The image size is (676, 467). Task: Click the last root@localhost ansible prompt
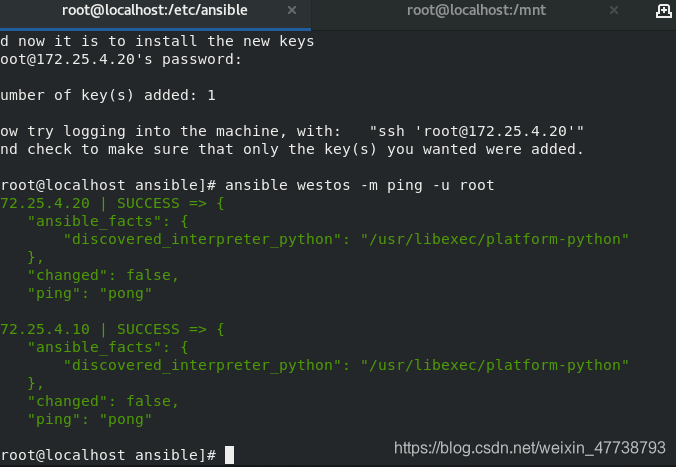(108, 455)
